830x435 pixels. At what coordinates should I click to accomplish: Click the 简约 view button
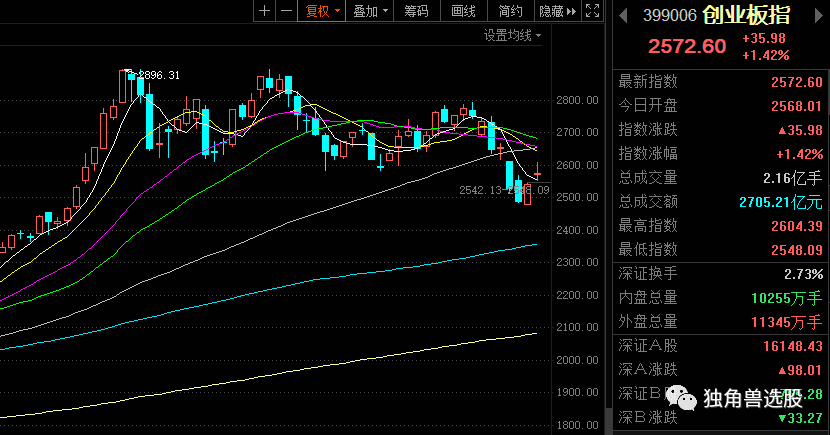510,11
